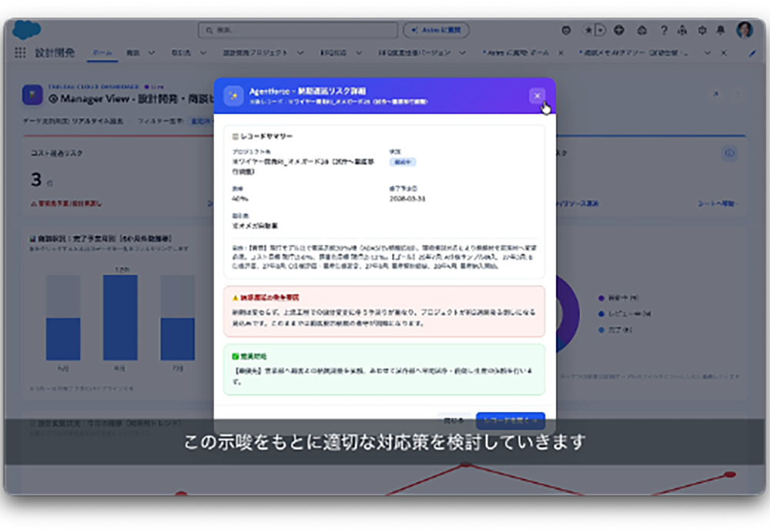The width and height of the screenshot is (770, 532).
Task: Expand the 商談 tab chevron
Action: (151, 52)
